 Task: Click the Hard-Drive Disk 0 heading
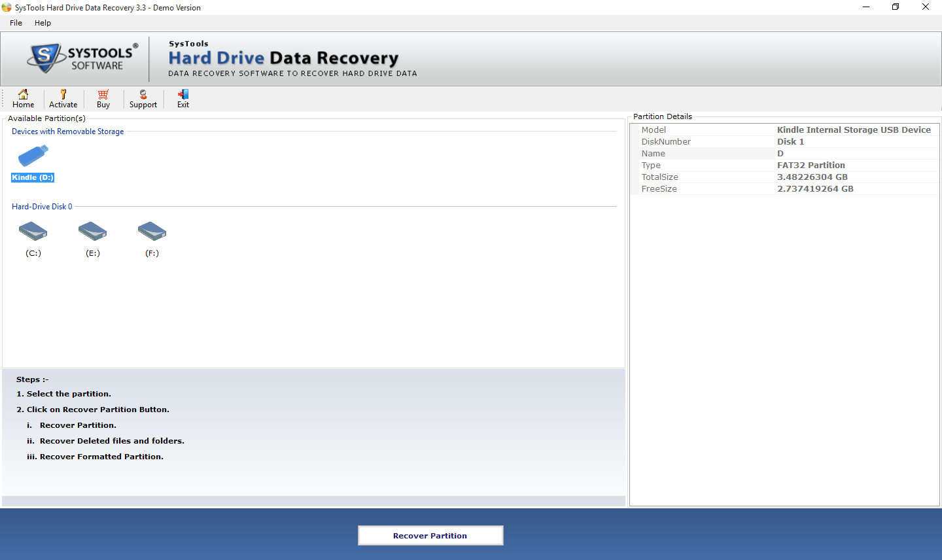click(42, 207)
